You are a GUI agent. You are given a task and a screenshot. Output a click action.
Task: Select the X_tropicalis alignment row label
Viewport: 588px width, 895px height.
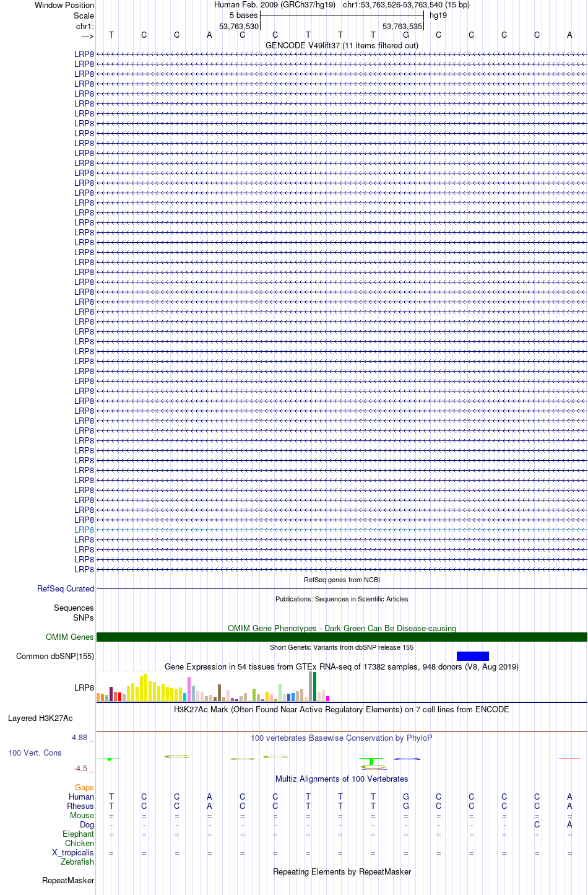73,852
